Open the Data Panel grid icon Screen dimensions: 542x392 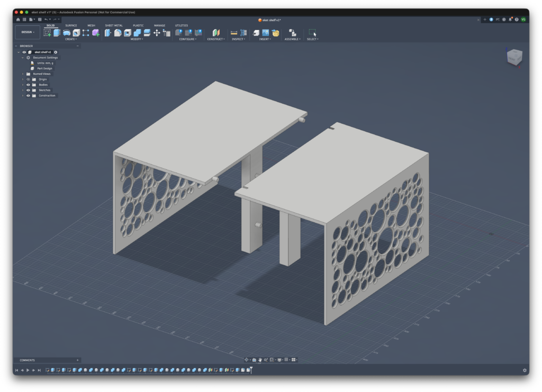24,20
